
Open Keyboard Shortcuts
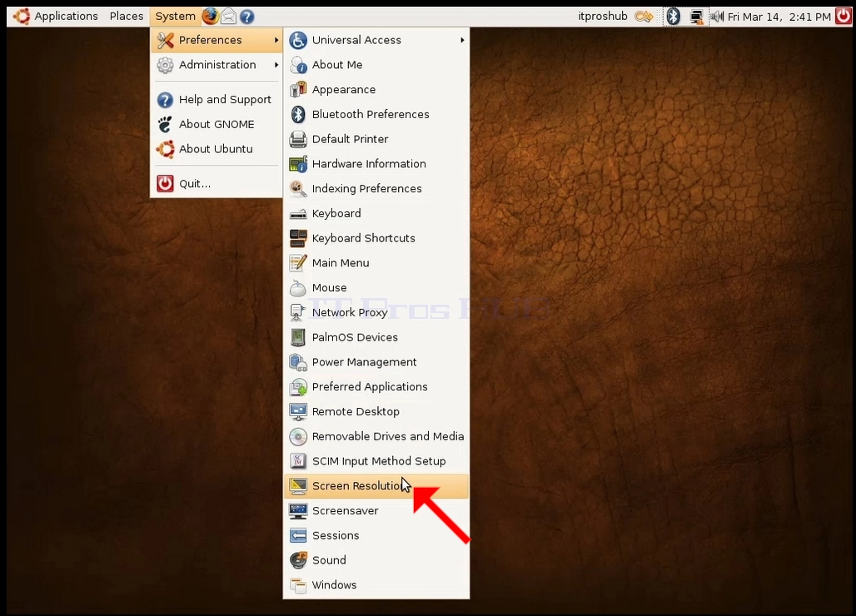(376, 238)
